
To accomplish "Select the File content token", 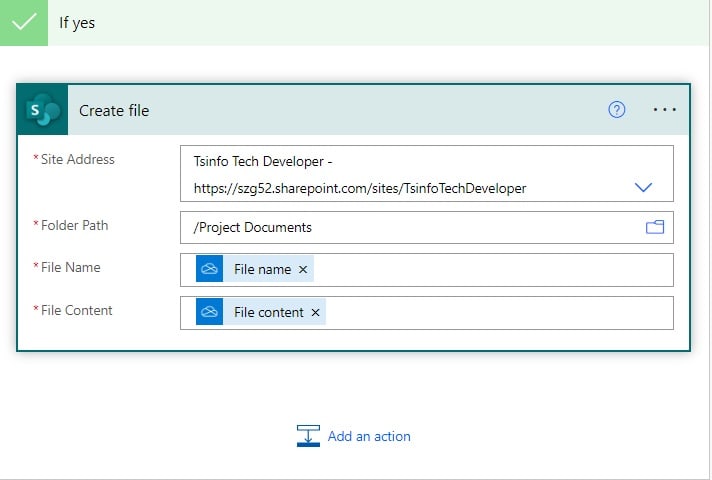I will pyautogui.click(x=261, y=312).
